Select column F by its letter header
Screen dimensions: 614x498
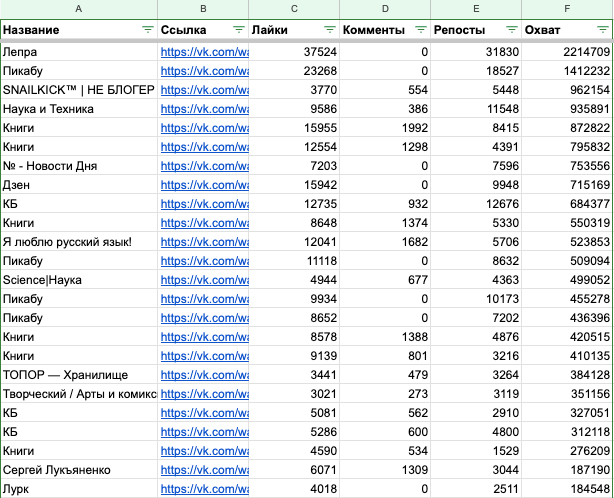coord(568,8)
